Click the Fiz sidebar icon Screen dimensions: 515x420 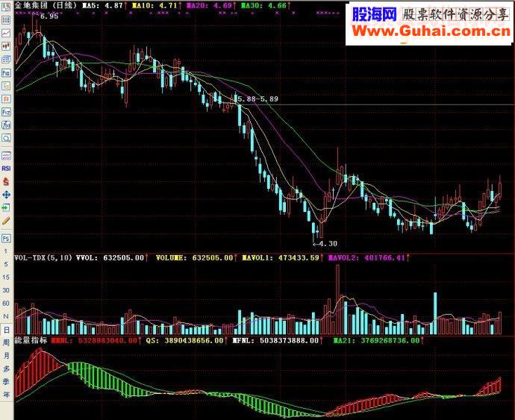tap(6, 112)
